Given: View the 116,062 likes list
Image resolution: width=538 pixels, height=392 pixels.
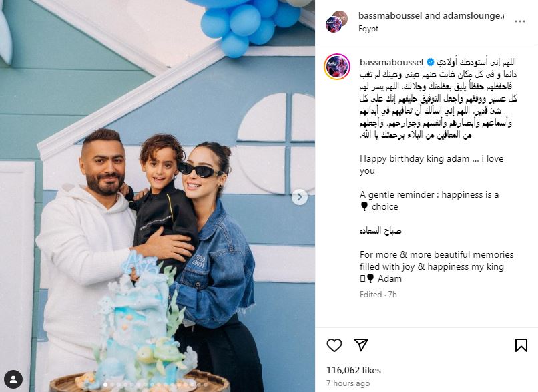Looking at the screenshot, I should [353, 370].
